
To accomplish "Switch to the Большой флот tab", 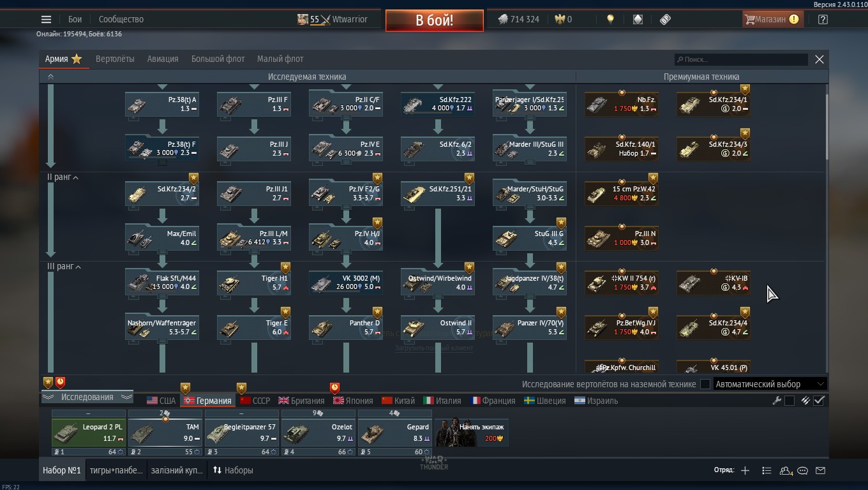I will click(x=218, y=59).
